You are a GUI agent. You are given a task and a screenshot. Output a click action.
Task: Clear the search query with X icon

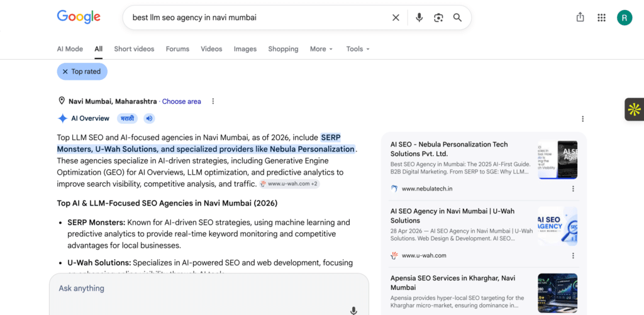click(396, 18)
